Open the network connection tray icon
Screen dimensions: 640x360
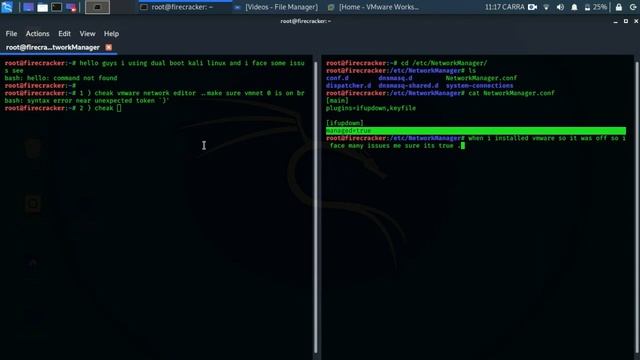(x=546, y=7)
